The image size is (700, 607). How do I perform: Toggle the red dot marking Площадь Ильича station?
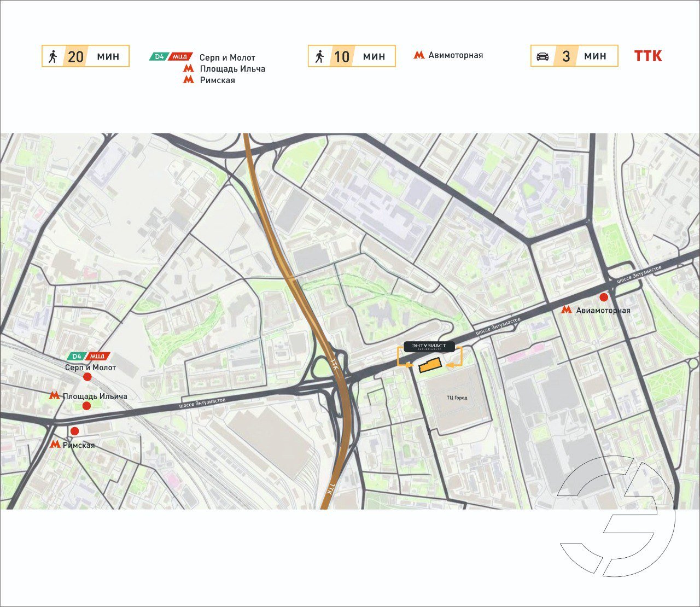pos(86,406)
